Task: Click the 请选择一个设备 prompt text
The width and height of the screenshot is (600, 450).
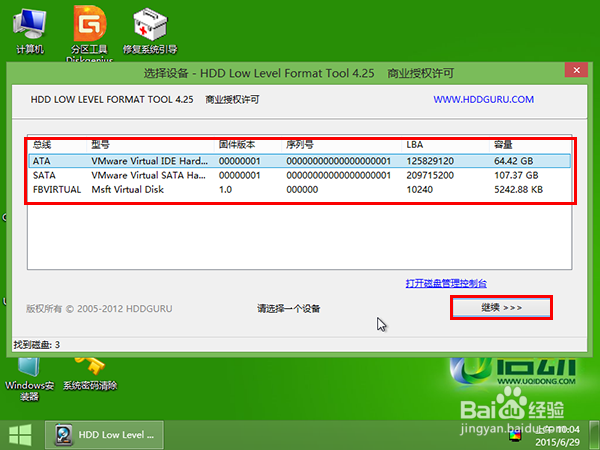Action: (289, 308)
